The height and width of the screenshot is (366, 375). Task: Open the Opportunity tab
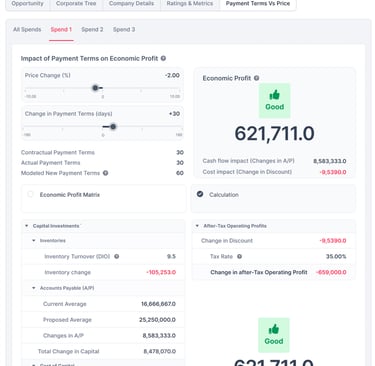(28, 4)
